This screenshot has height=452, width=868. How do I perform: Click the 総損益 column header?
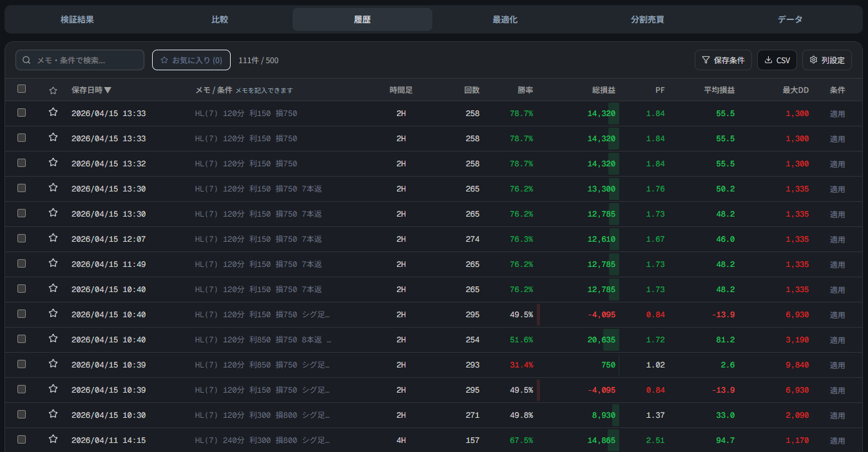coord(604,90)
